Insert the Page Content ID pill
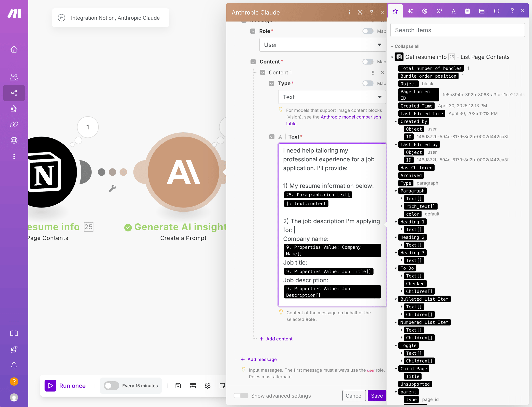This screenshot has width=532, height=407. [419, 95]
